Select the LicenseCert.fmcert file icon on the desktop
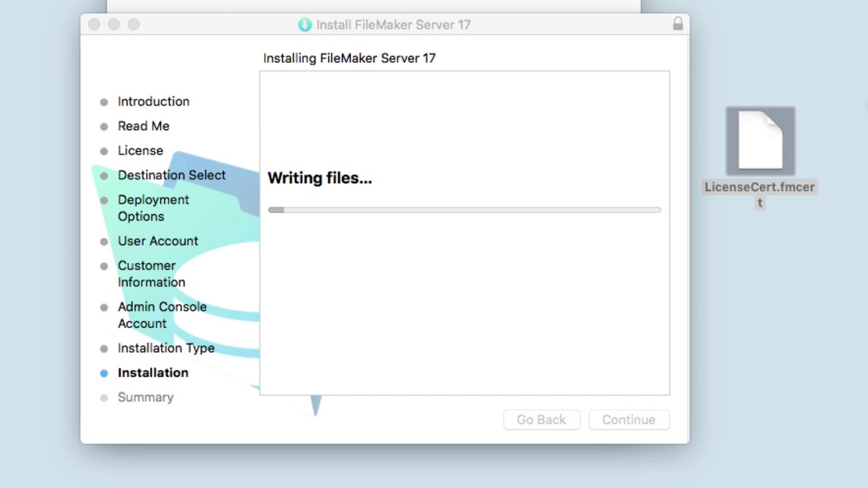 point(760,141)
